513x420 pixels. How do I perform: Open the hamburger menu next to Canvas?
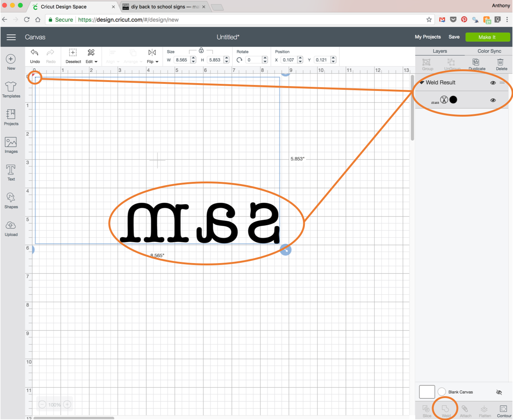(x=11, y=37)
